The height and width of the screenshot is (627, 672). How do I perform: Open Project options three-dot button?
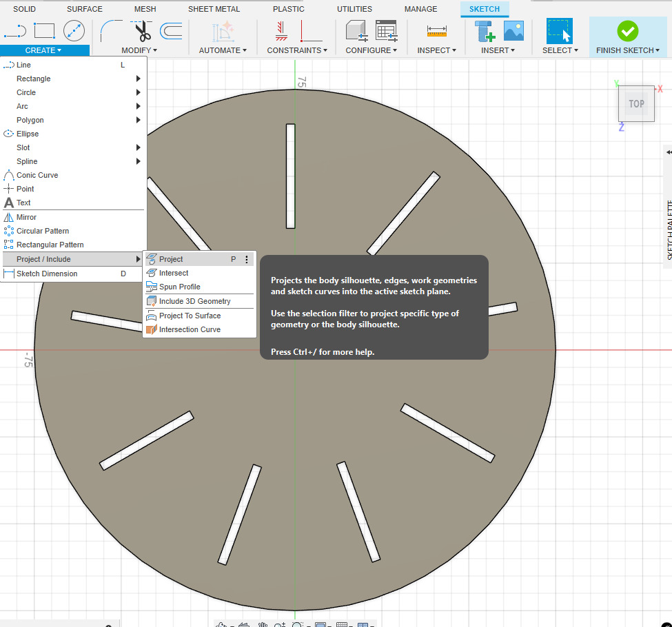click(x=247, y=259)
